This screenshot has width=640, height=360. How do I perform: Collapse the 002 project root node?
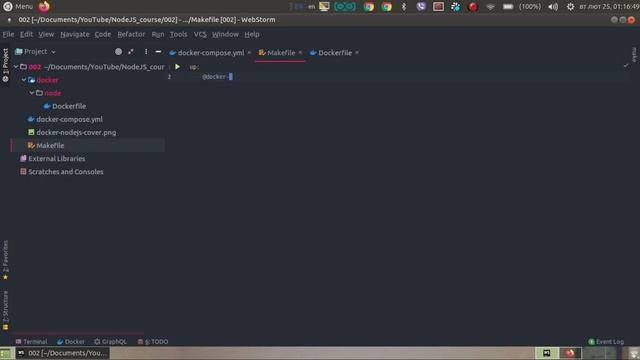coord(16,67)
